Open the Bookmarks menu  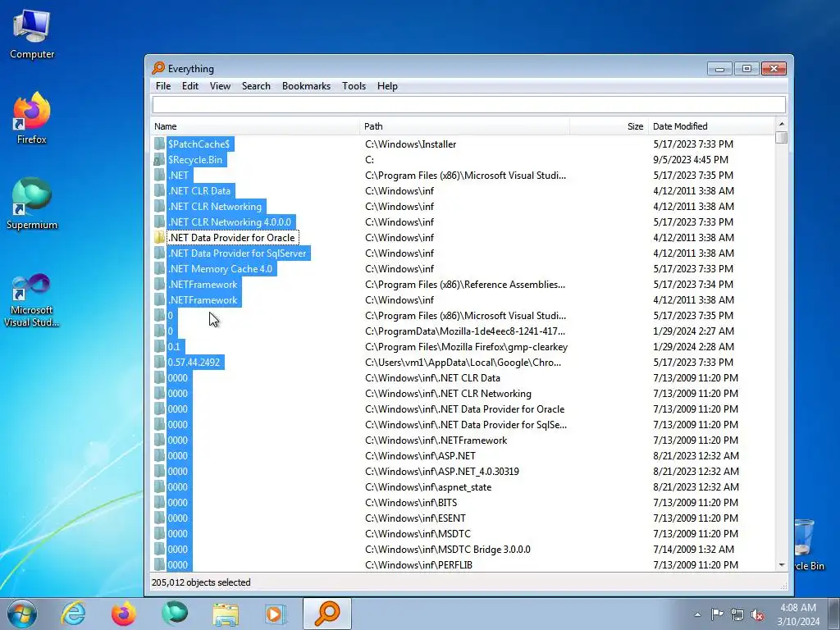click(306, 86)
